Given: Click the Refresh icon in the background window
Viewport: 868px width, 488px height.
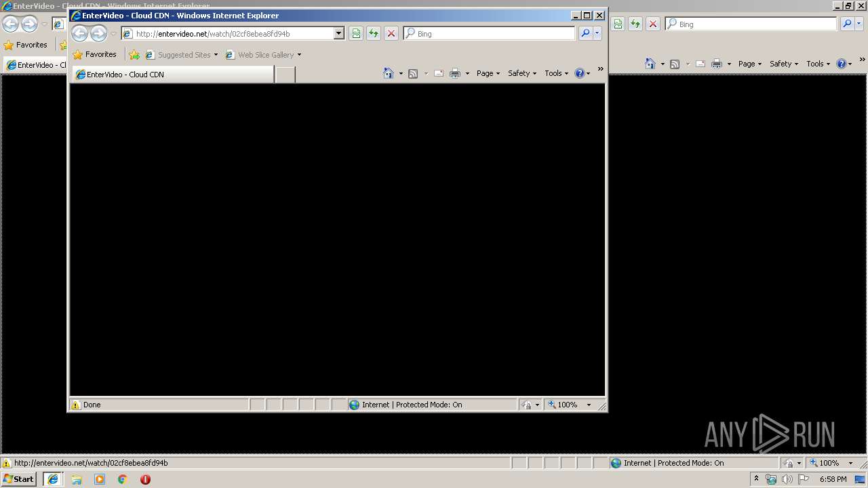Looking at the screenshot, I should [635, 24].
